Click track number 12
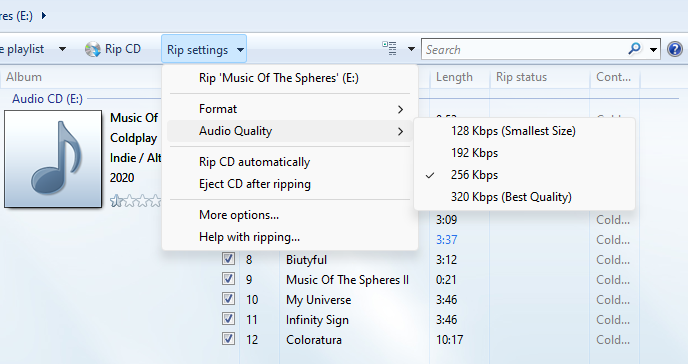Viewport: 688px width, 364px height. click(252, 340)
